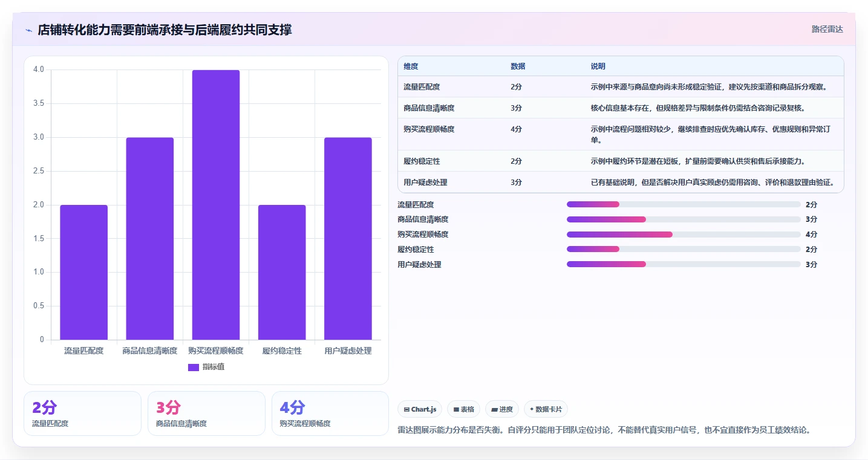Select the 进度 tag chip
Image resolution: width=868 pixels, height=460 pixels.
[502, 409]
